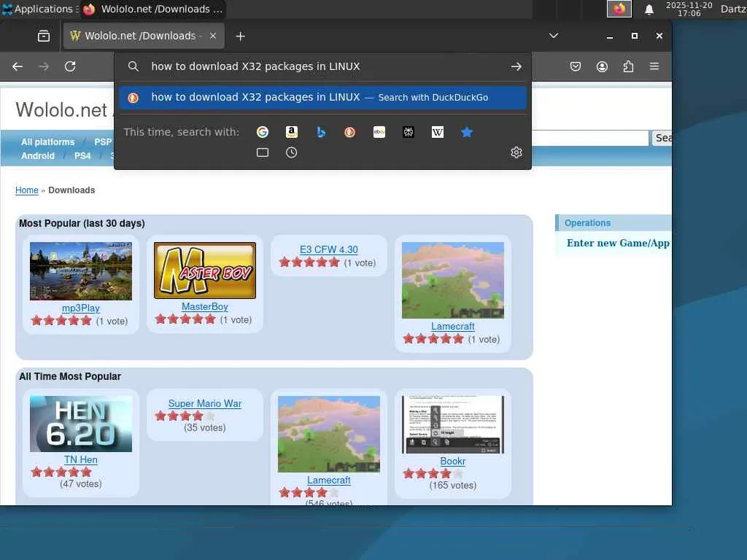Close the Wololo.net /Downloads tab

tap(213, 36)
